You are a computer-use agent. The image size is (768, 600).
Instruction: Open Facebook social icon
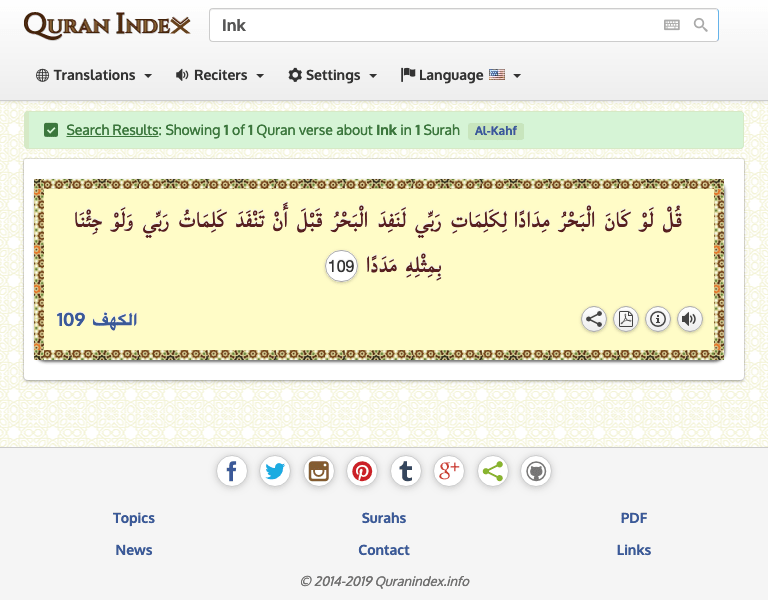[232, 471]
